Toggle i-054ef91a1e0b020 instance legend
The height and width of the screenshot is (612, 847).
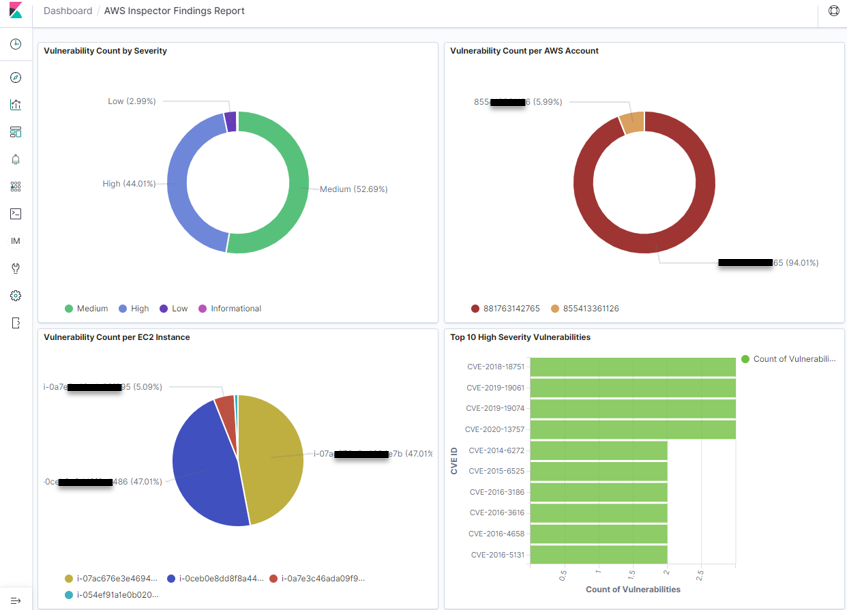tap(112, 595)
